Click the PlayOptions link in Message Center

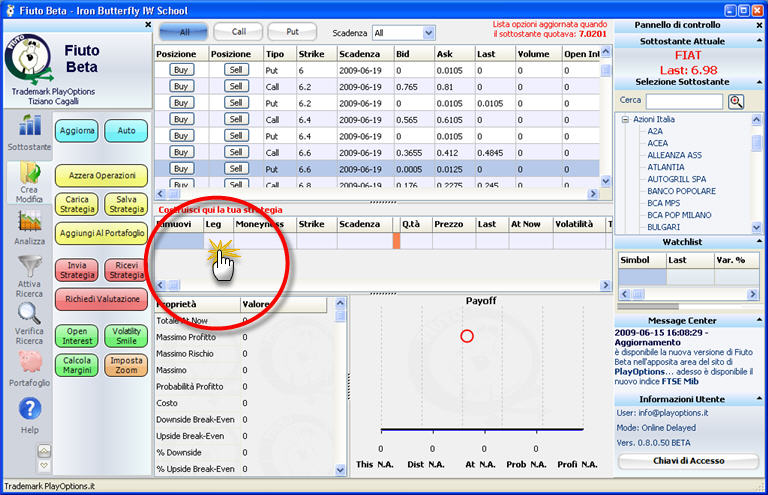pyautogui.click(x=640, y=372)
